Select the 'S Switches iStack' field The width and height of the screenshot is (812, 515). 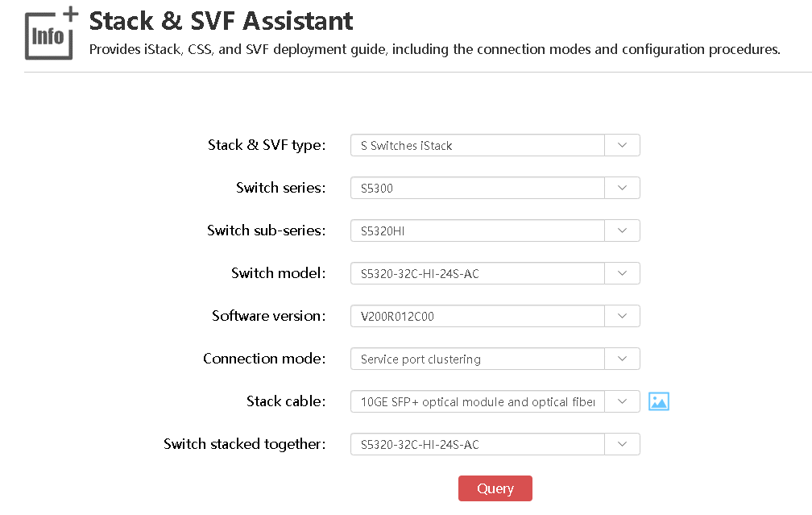tap(478, 145)
